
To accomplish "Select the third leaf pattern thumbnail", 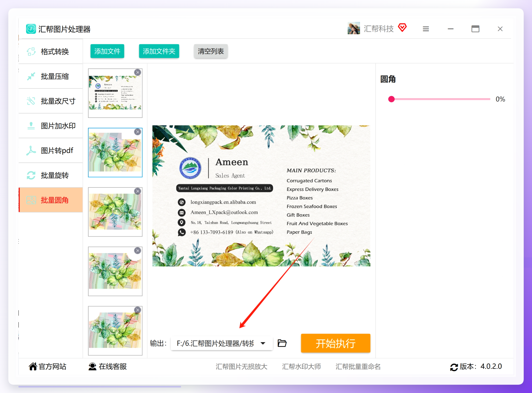I will [x=115, y=212].
